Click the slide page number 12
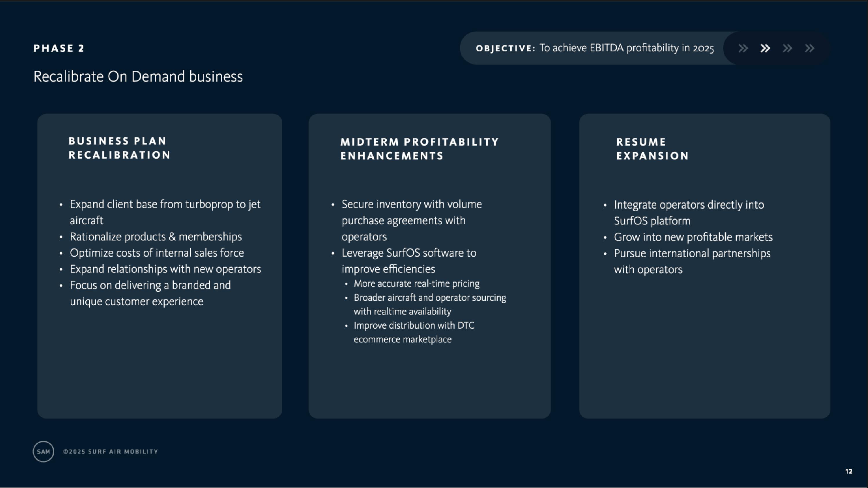Image resolution: width=868 pixels, height=488 pixels. tap(849, 472)
